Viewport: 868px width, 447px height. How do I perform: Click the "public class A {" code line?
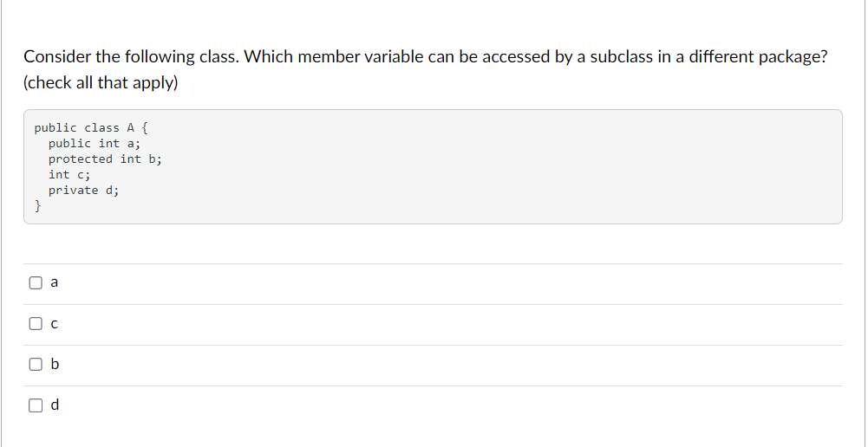pyautogui.click(x=91, y=128)
